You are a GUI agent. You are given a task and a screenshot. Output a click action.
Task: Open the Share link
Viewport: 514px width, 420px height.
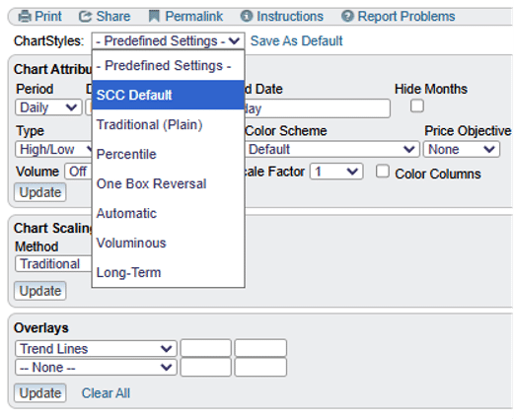tap(113, 16)
